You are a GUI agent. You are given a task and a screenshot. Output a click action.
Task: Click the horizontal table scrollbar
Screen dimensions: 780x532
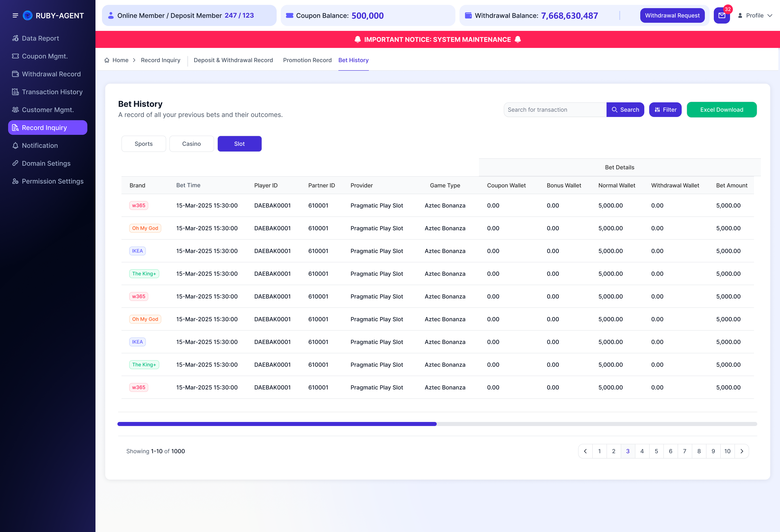[x=437, y=424]
